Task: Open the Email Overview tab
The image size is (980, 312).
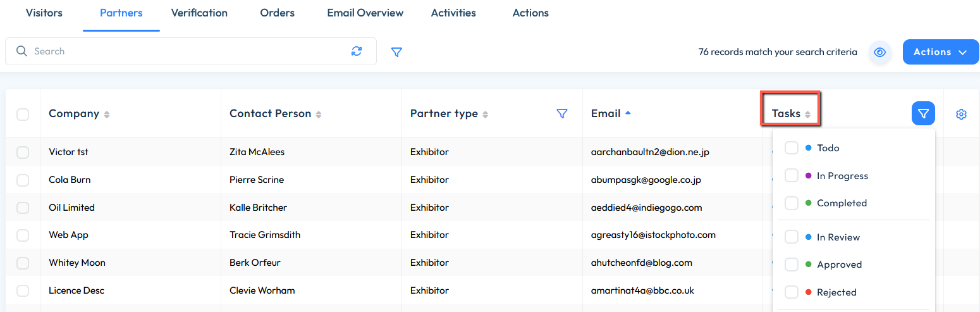Action: tap(365, 13)
